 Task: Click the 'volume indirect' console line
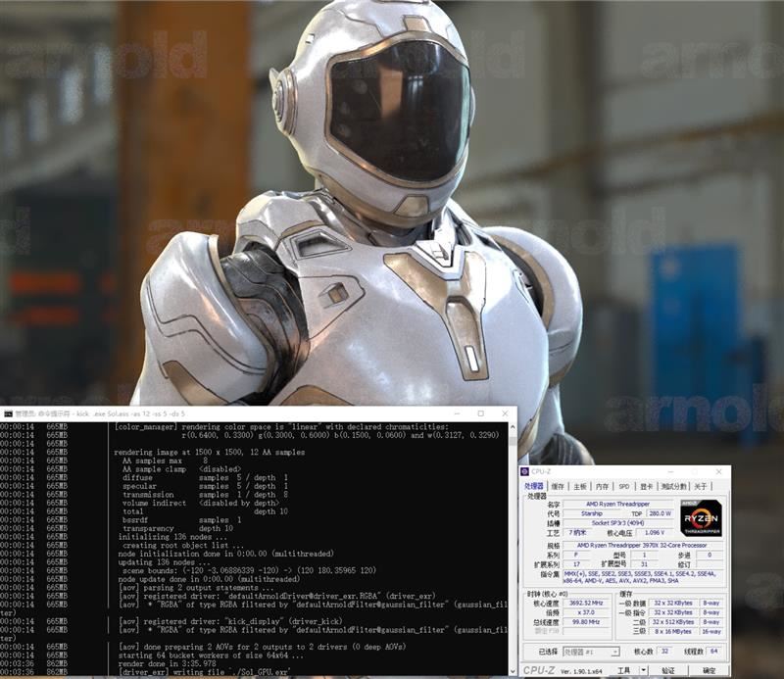pos(201,503)
